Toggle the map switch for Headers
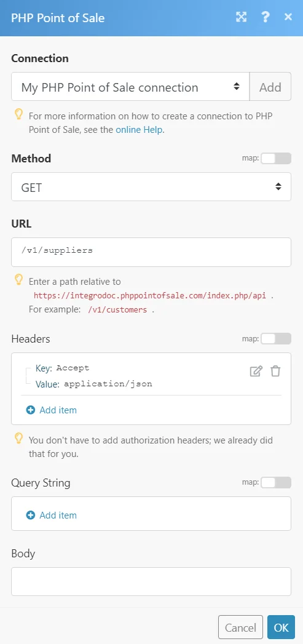The width and height of the screenshot is (303, 644). click(x=276, y=338)
